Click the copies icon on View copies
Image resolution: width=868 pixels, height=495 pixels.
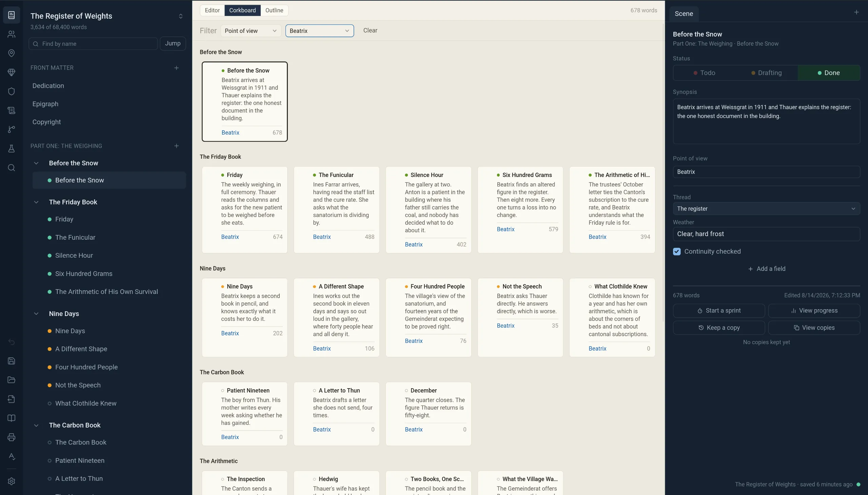(796, 328)
